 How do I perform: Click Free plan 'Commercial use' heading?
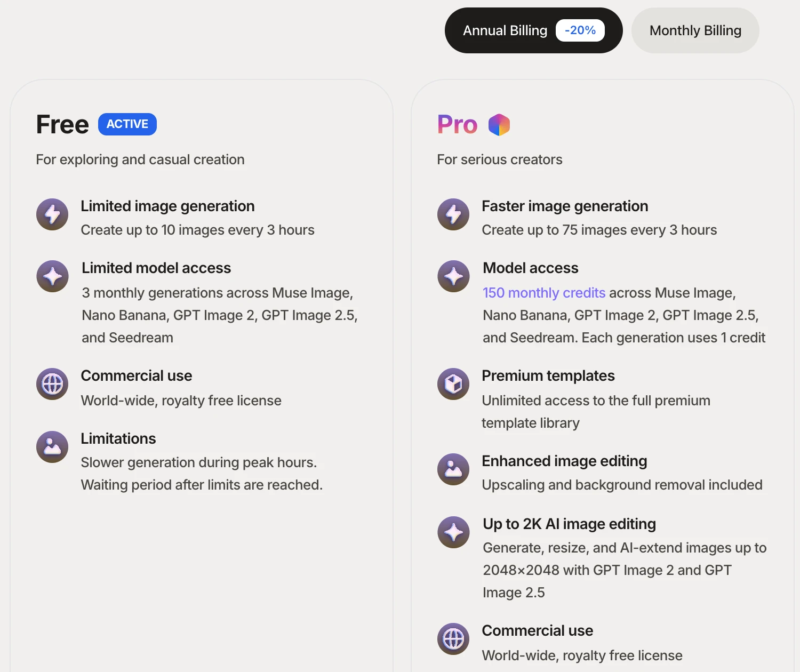137,375
